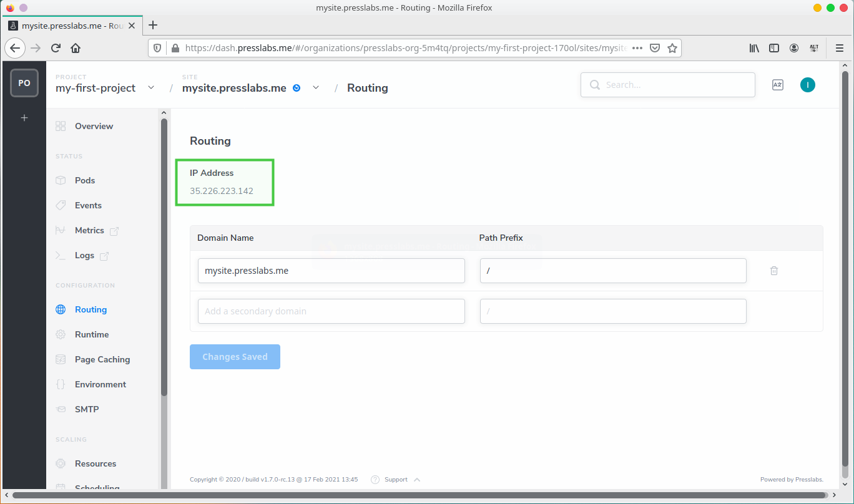Go to Pods in the sidebar
Image resolution: width=854 pixels, height=504 pixels.
coord(85,180)
